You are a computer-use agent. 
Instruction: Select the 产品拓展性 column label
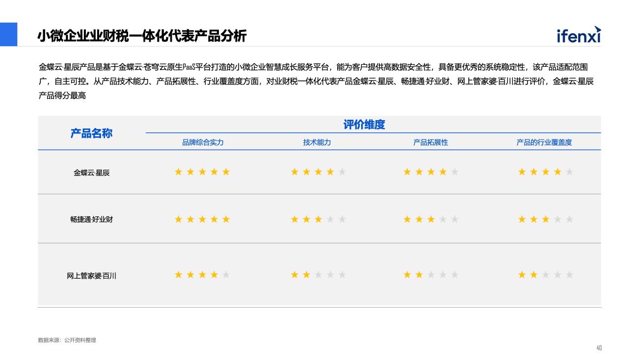[430, 142]
